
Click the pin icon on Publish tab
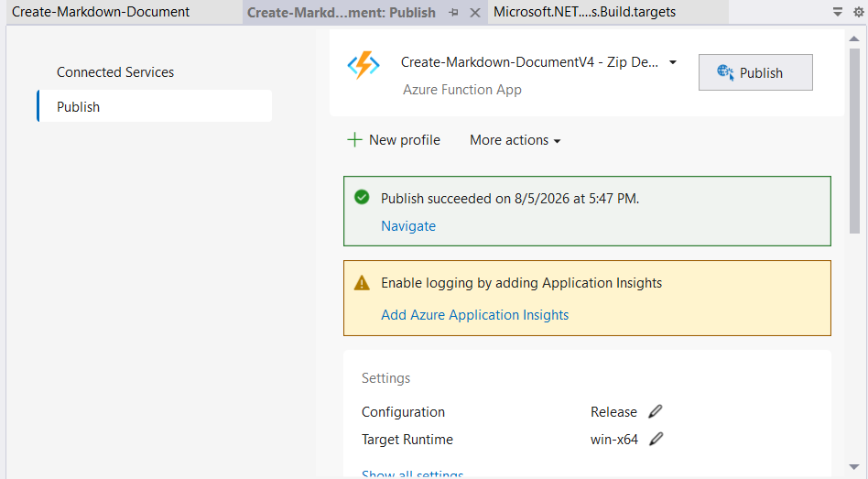point(454,12)
